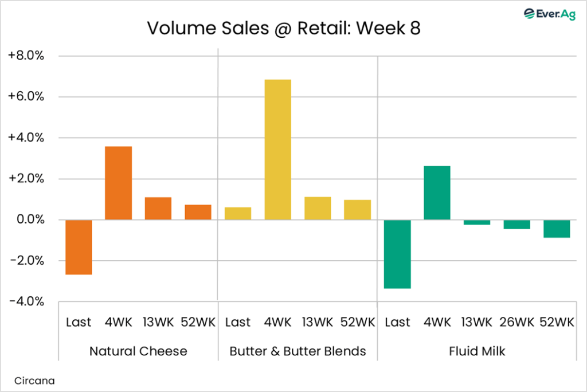Click the Fluid Milk 26WK green bar

click(517, 225)
